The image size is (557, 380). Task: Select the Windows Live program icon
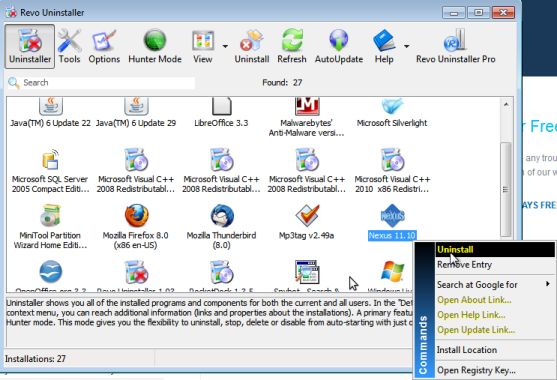click(392, 272)
